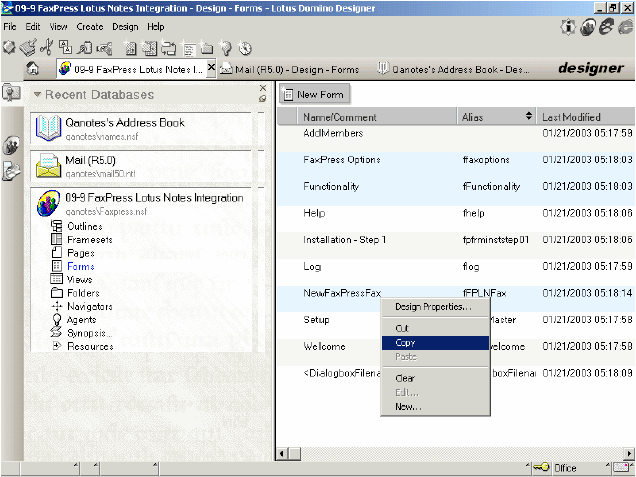Click the Domino globe icon at top right
Screen dimensions: 636x477
[x=587, y=27]
